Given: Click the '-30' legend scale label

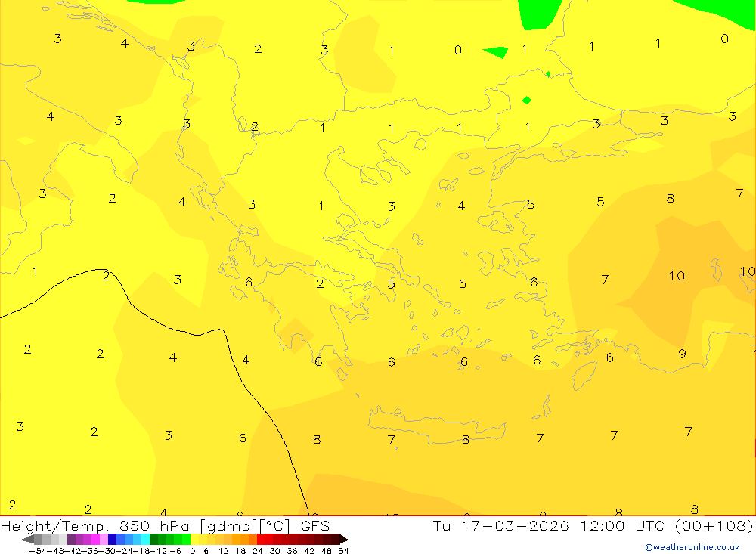Looking at the screenshot, I should pyautogui.click(x=107, y=551).
